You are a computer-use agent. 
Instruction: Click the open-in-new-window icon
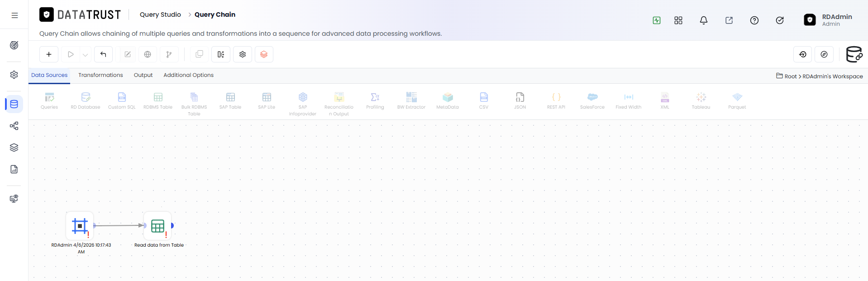click(x=729, y=20)
